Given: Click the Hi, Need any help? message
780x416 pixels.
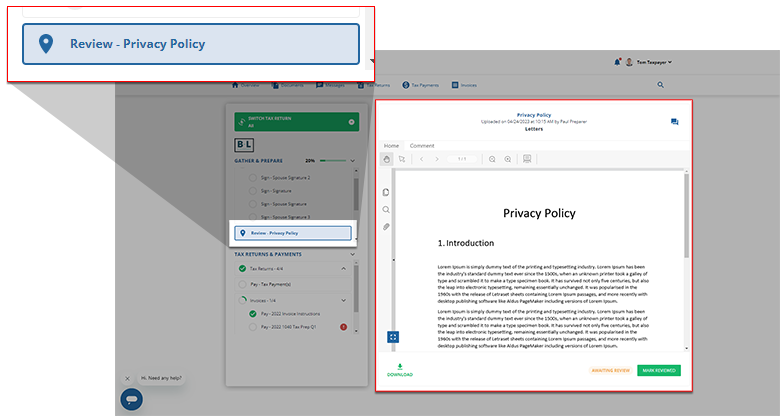Looking at the screenshot, I should click(x=161, y=378).
